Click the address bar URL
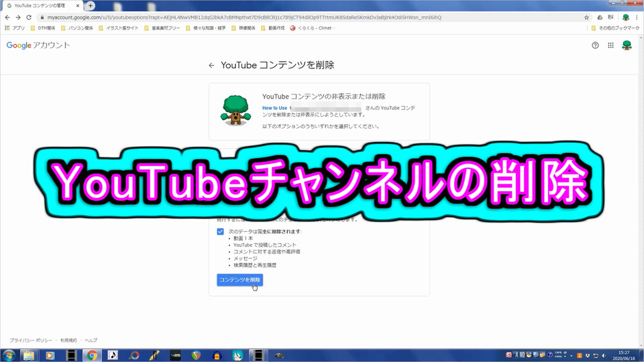 pos(244,17)
